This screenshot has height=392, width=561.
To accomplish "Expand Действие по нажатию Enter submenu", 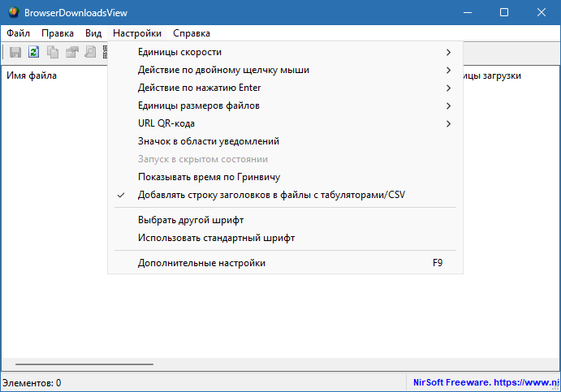I will (285, 88).
